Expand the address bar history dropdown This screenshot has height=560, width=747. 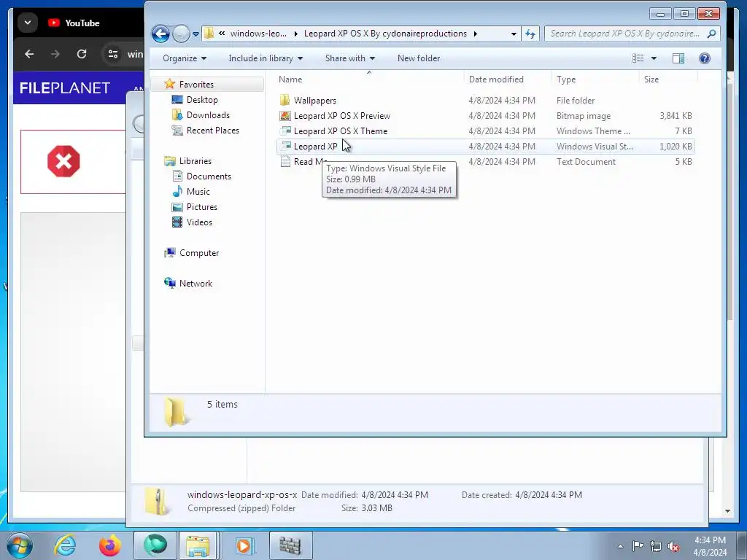[514, 34]
